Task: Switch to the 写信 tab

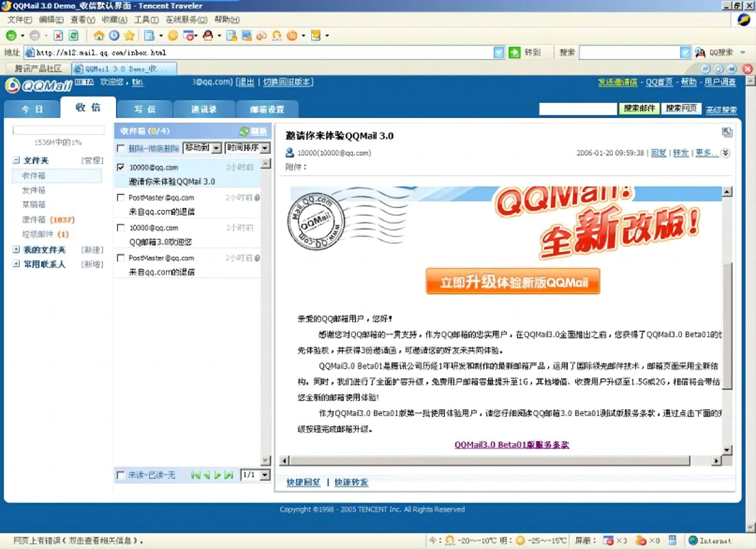Action: 145,109
